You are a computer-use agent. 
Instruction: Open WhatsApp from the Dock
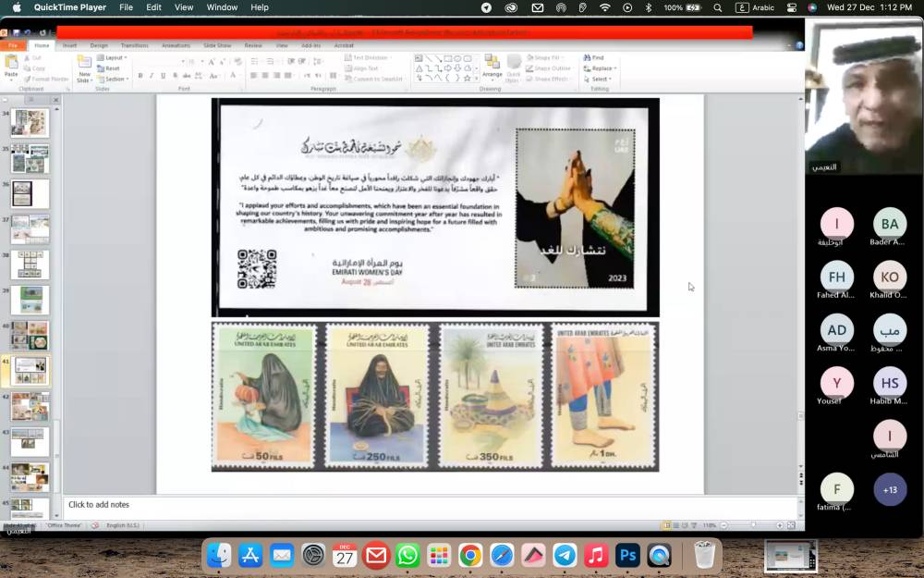click(x=407, y=555)
